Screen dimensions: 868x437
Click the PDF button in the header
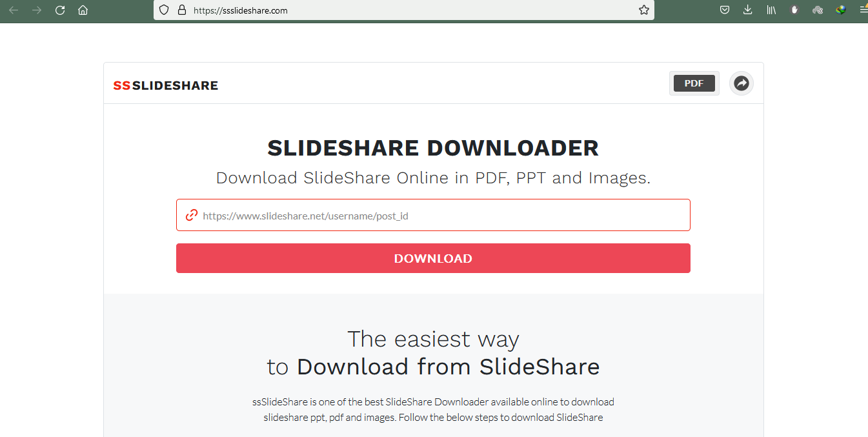point(694,83)
